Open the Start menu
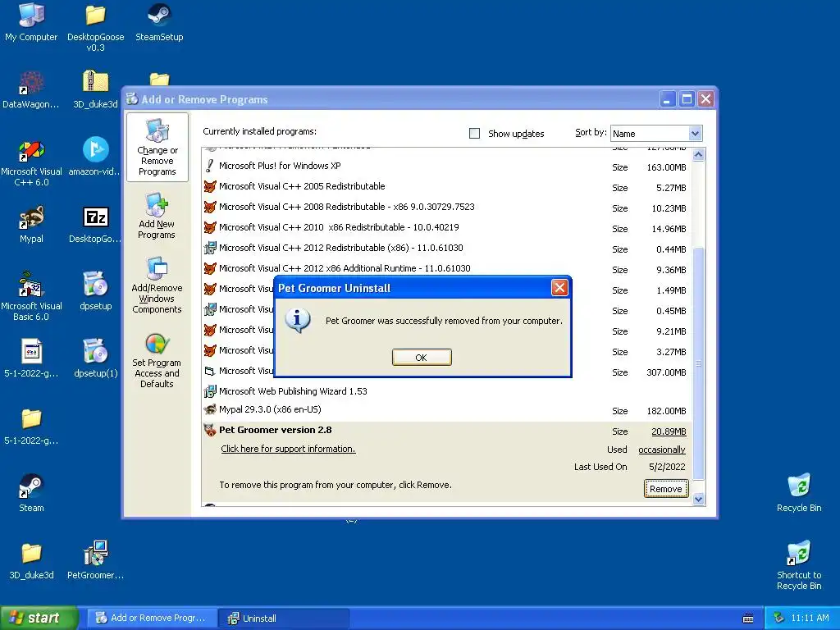Viewport: 840px width, 630px height. pyautogui.click(x=39, y=618)
